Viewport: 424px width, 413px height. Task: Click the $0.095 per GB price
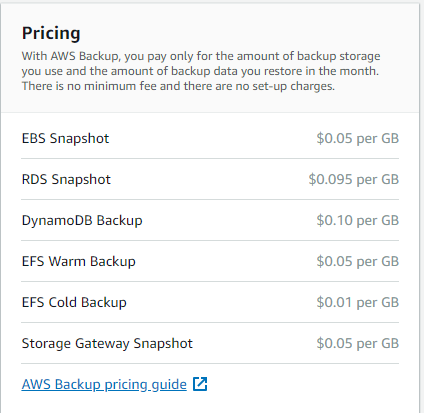354,179
